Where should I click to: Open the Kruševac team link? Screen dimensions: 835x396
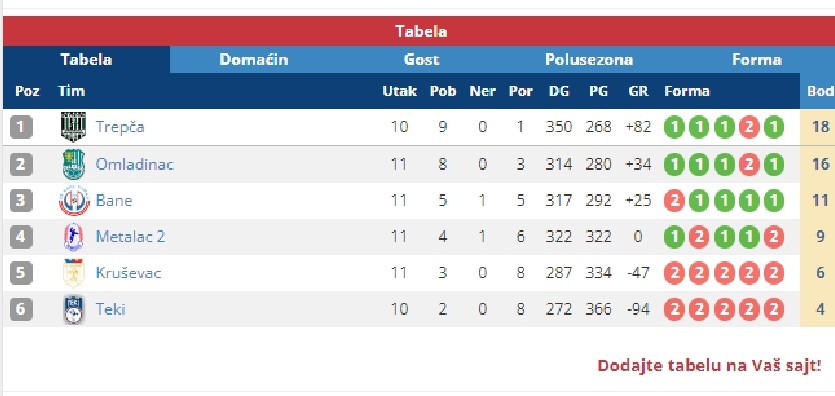tap(128, 273)
